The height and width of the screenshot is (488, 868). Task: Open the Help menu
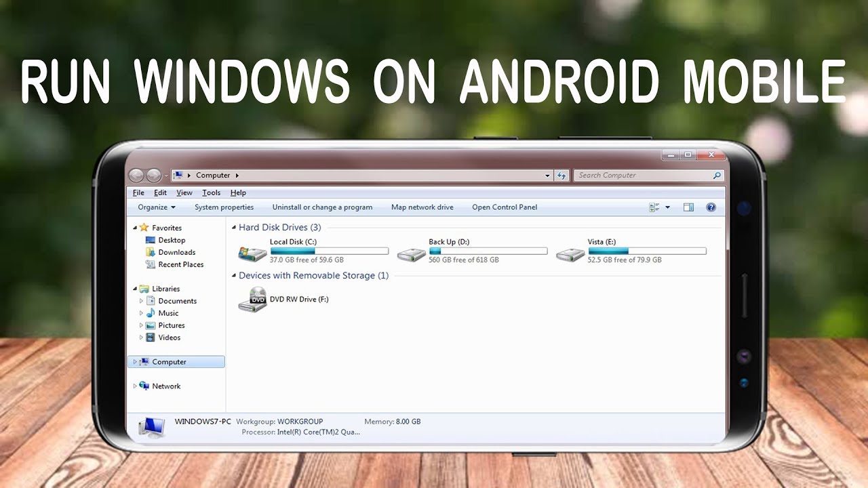[x=238, y=193]
